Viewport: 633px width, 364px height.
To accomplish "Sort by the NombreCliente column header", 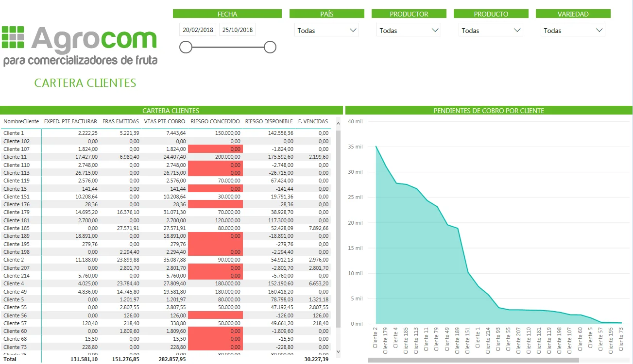I will (21, 121).
